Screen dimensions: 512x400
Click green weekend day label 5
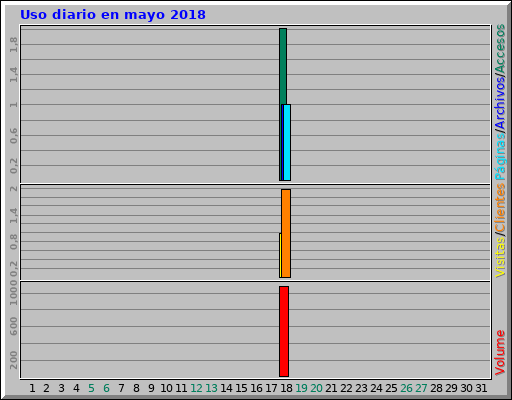pyautogui.click(x=91, y=388)
